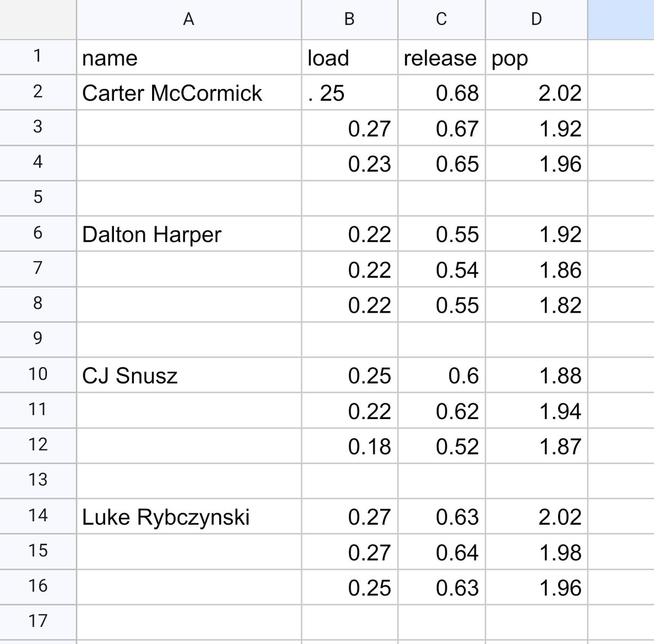
Task: Select row 13 header
Action: point(38,481)
